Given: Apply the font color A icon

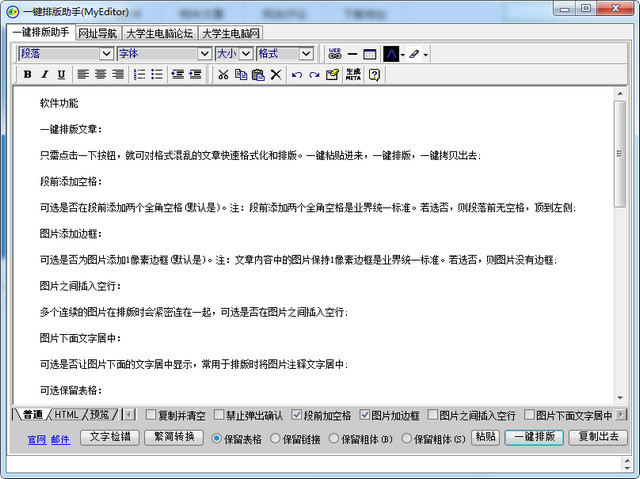Looking at the screenshot, I should [x=391, y=54].
